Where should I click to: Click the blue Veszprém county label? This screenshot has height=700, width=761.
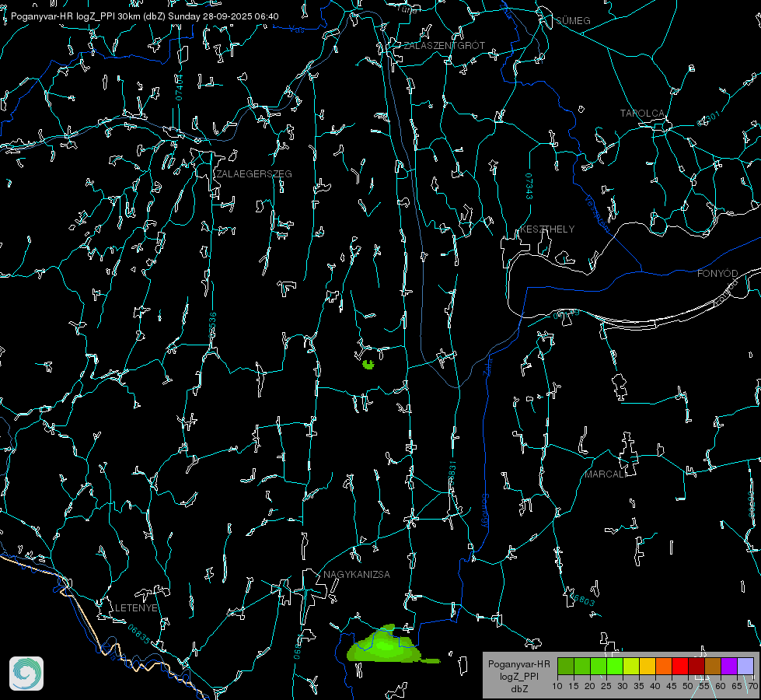click(x=597, y=214)
